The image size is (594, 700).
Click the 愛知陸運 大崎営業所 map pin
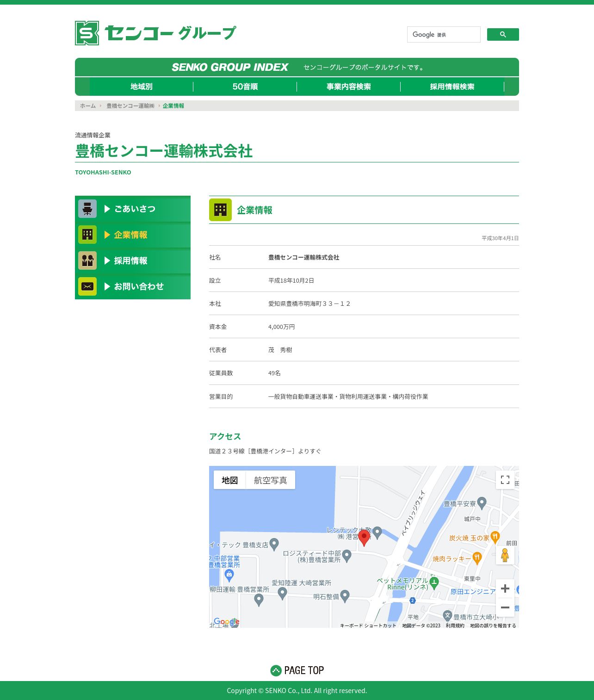click(282, 594)
